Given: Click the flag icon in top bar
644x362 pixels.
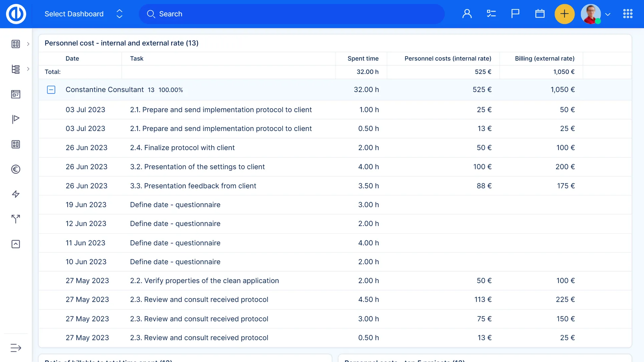Looking at the screenshot, I should pos(515,14).
